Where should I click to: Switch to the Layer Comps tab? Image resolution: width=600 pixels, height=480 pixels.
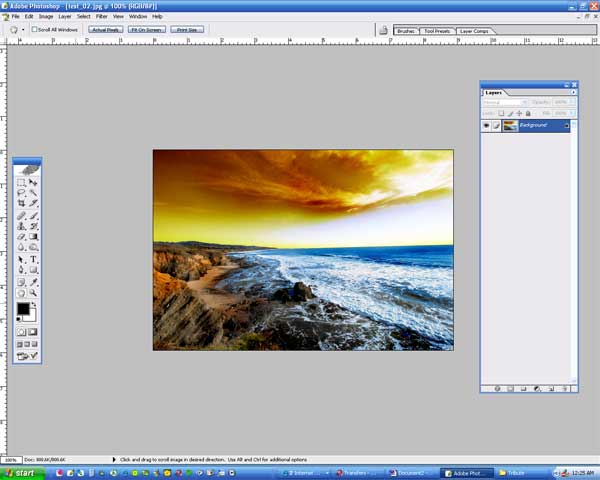(x=474, y=31)
